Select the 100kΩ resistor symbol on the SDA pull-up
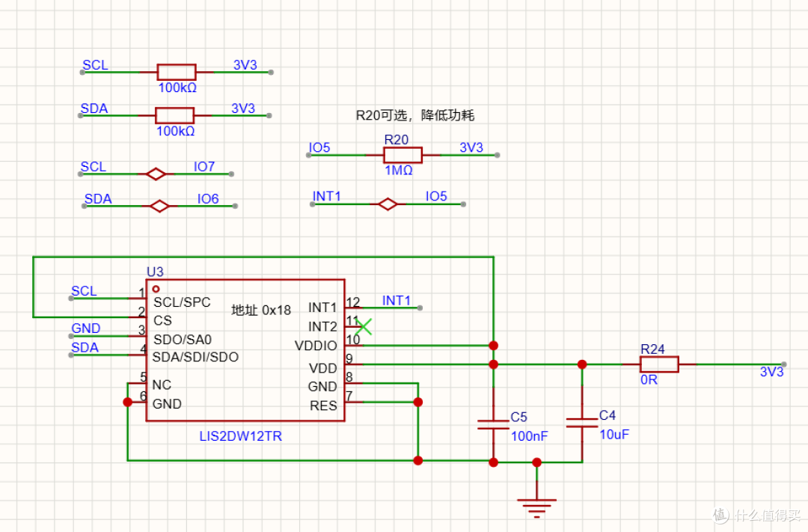This screenshot has height=532, width=808. coord(174,115)
